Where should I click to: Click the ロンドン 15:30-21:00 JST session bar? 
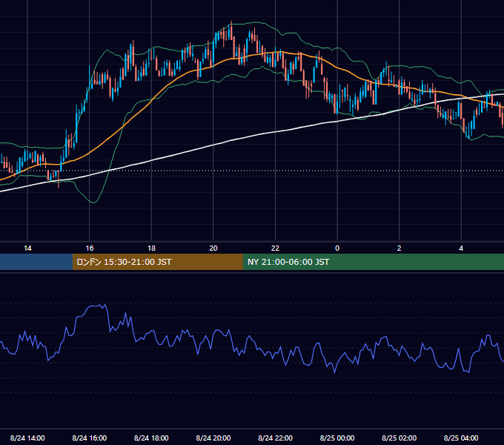pyautogui.click(x=157, y=262)
